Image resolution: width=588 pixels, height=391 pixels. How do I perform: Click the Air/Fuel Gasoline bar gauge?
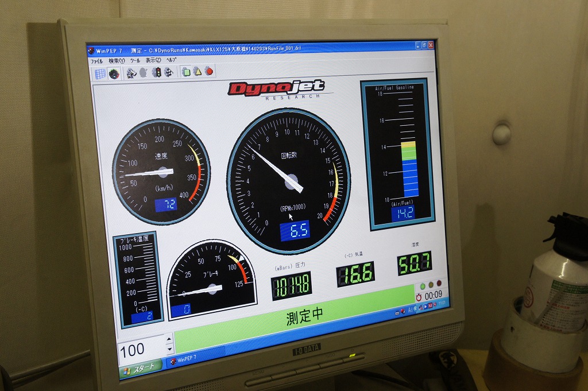pos(398,154)
